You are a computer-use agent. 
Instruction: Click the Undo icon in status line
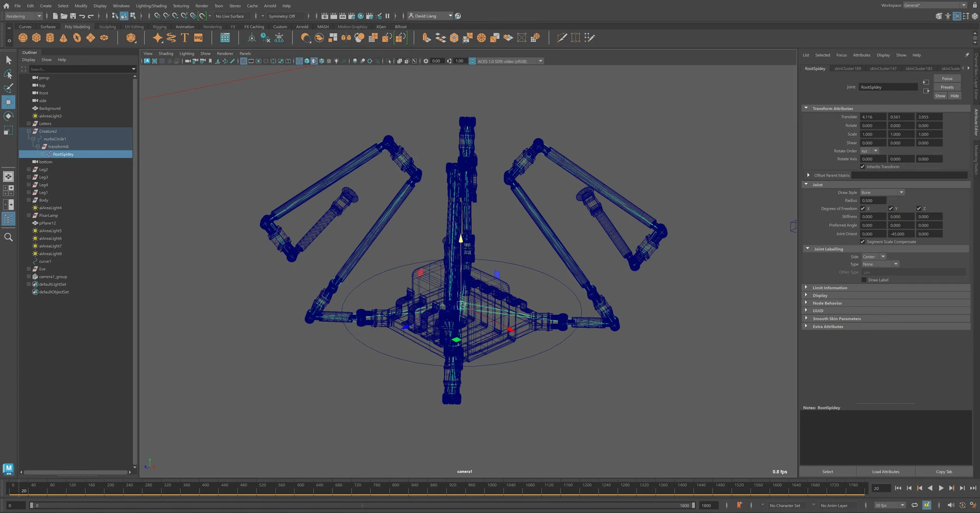tap(82, 16)
